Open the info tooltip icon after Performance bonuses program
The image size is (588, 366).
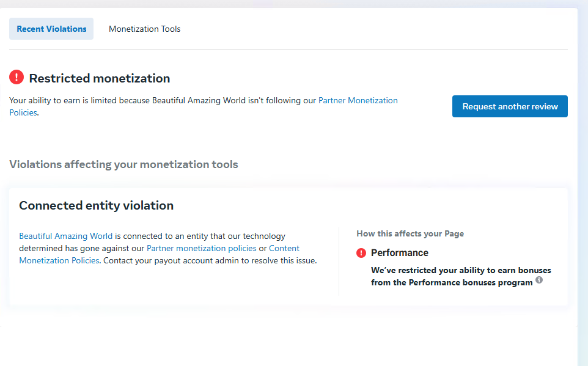[x=539, y=280]
